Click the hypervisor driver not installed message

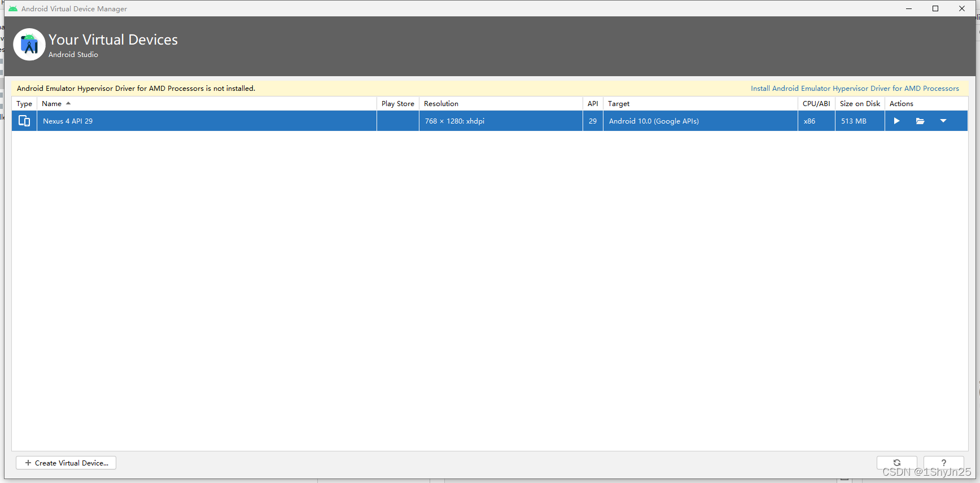coord(136,89)
